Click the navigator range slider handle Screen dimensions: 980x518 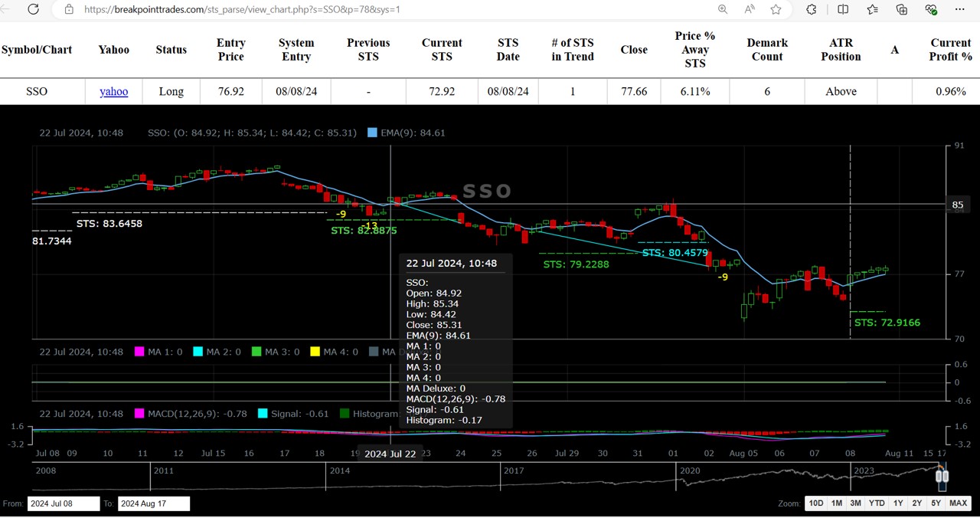point(942,476)
